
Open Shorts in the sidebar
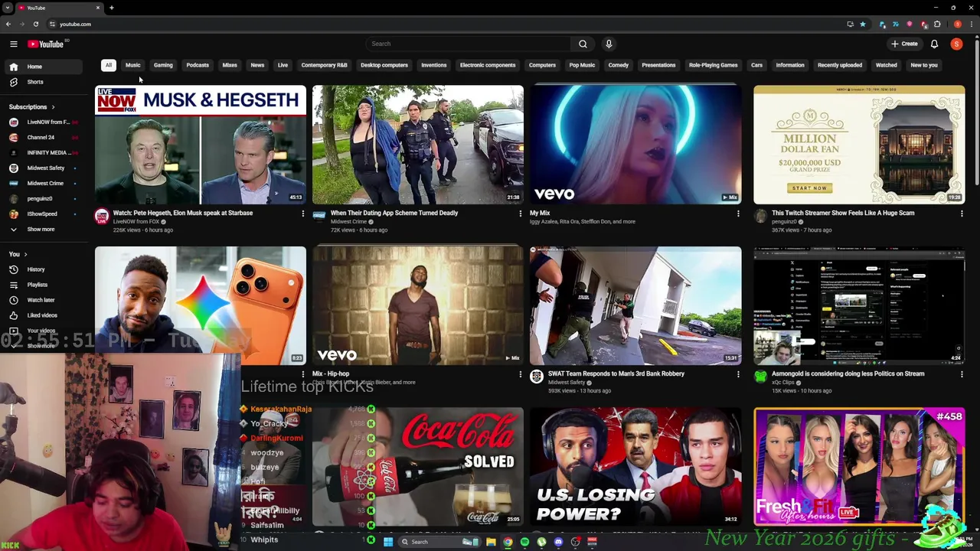(x=42, y=82)
